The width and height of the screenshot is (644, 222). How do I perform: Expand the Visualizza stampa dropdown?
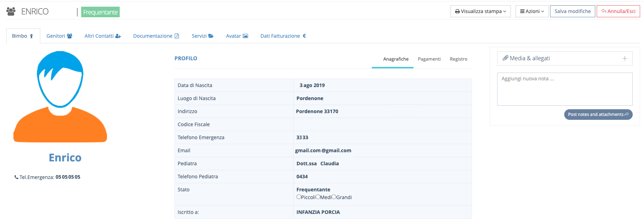click(480, 11)
